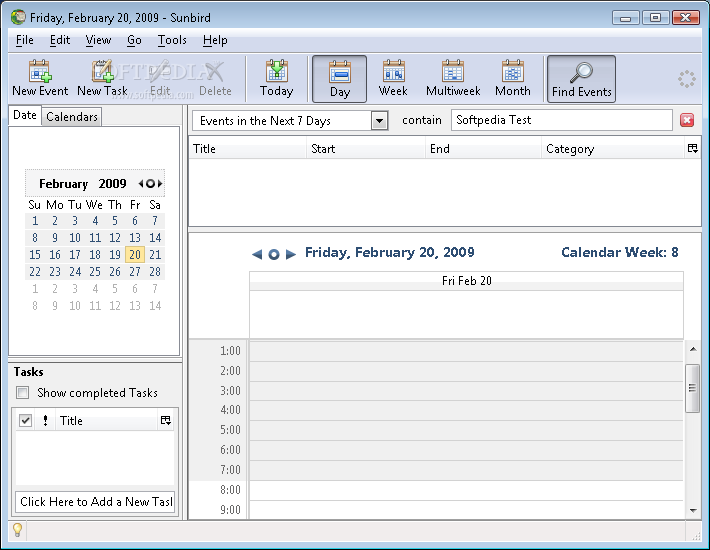Sort events by Category column
The width and height of the screenshot is (710, 550).
coord(613,148)
